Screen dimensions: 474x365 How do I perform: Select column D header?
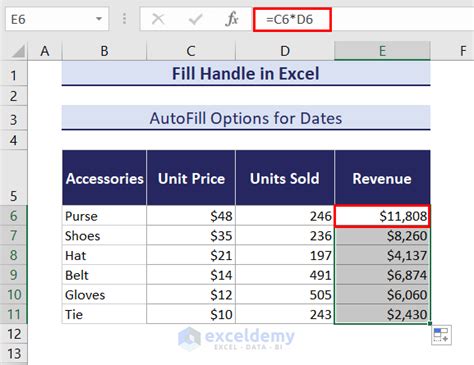[285, 51]
